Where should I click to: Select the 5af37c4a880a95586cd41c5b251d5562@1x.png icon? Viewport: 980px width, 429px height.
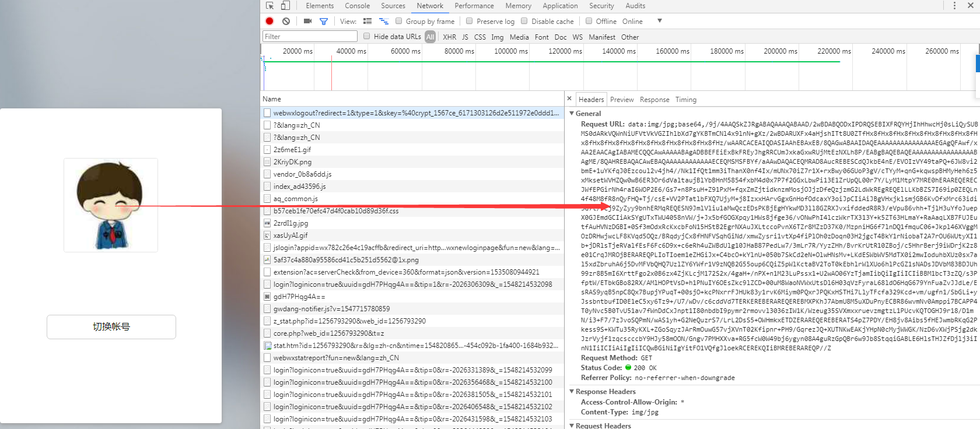[x=267, y=260]
